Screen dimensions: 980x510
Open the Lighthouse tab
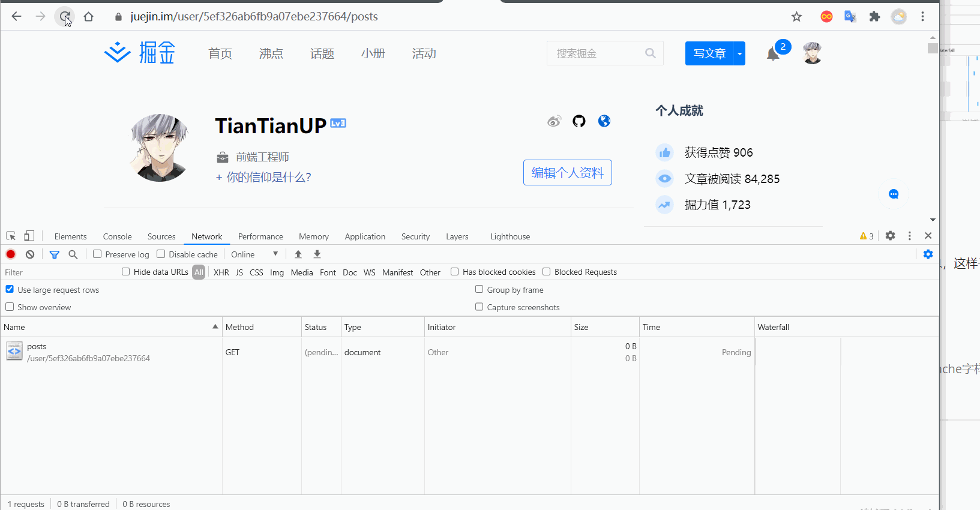pos(510,236)
